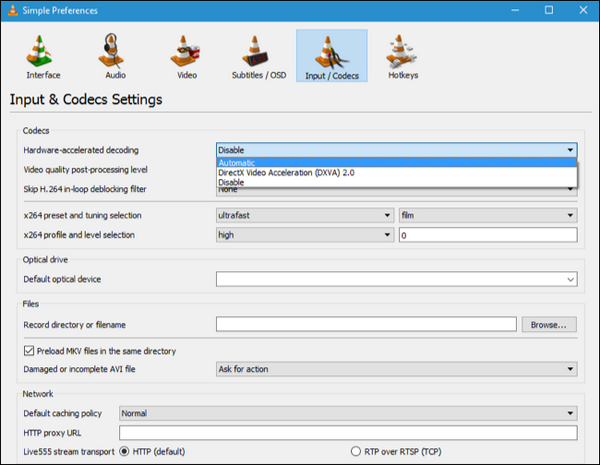Toggle Preload MKV files checkbox
Screen dimensions: 600x465
pos(28,351)
